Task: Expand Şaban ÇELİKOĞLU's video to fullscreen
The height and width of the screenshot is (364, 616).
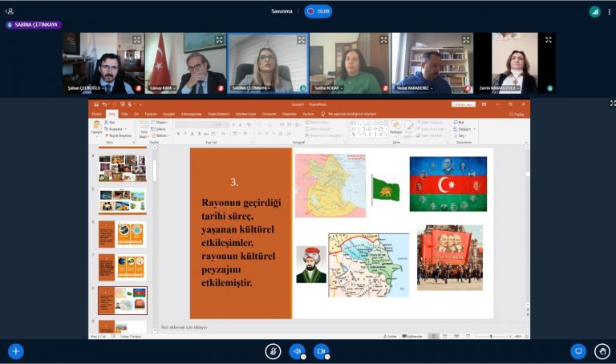Action: 136,39
